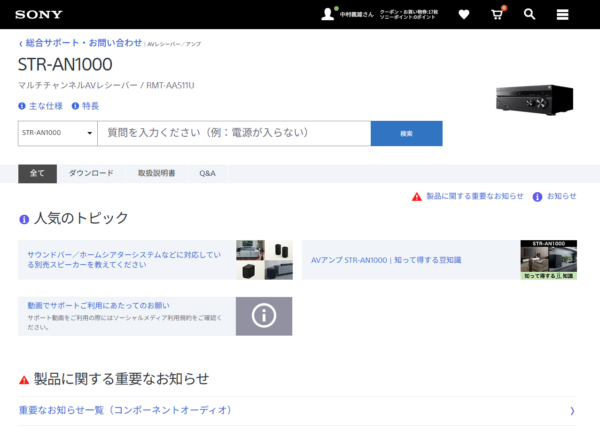This screenshot has height=447, width=600.
Task: Click the warning icon beside the 製品に関する重要なお知らせ heading
Action: pyautogui.click(x=24, y=380)
